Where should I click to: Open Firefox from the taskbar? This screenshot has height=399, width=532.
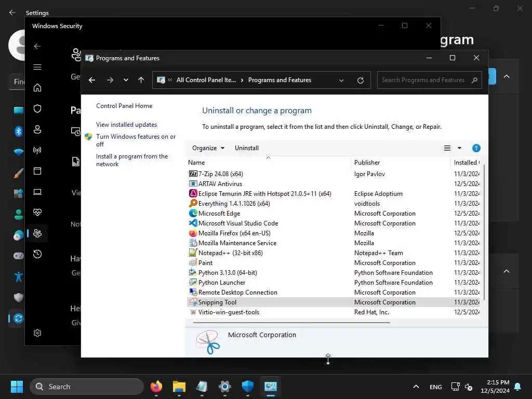click(156, 387)
